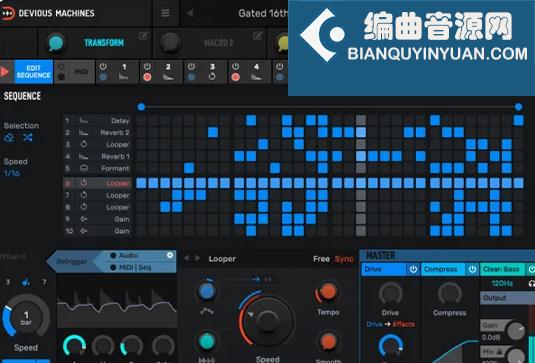The image size is (535, 363).
Task: Click the next effect arrow beside Looper title
Action: click(197, 258)
